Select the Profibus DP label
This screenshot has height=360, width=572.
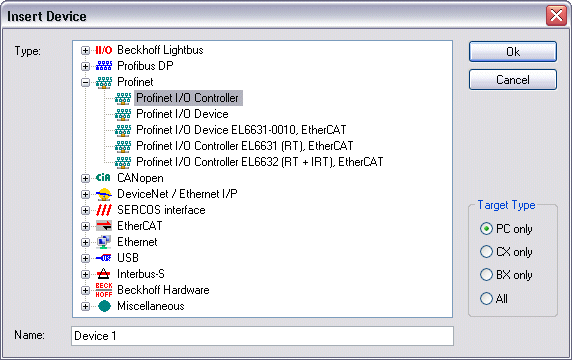145,66
